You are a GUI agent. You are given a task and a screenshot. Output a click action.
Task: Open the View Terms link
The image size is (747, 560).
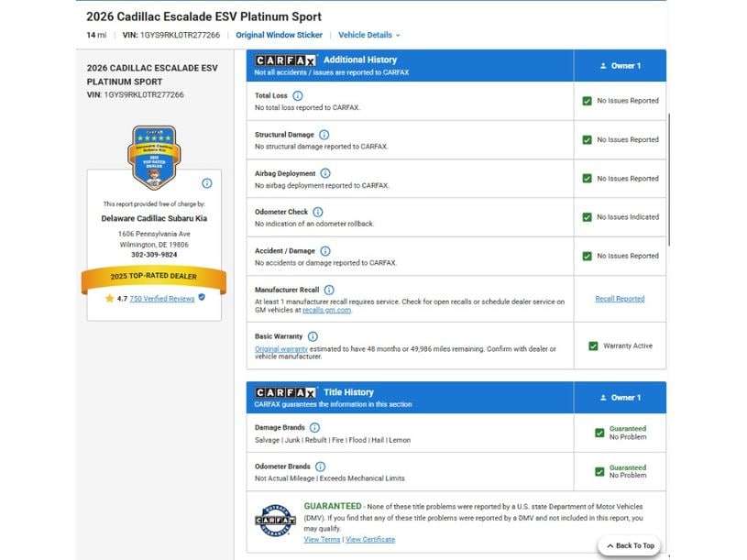[x=322, y=540]
